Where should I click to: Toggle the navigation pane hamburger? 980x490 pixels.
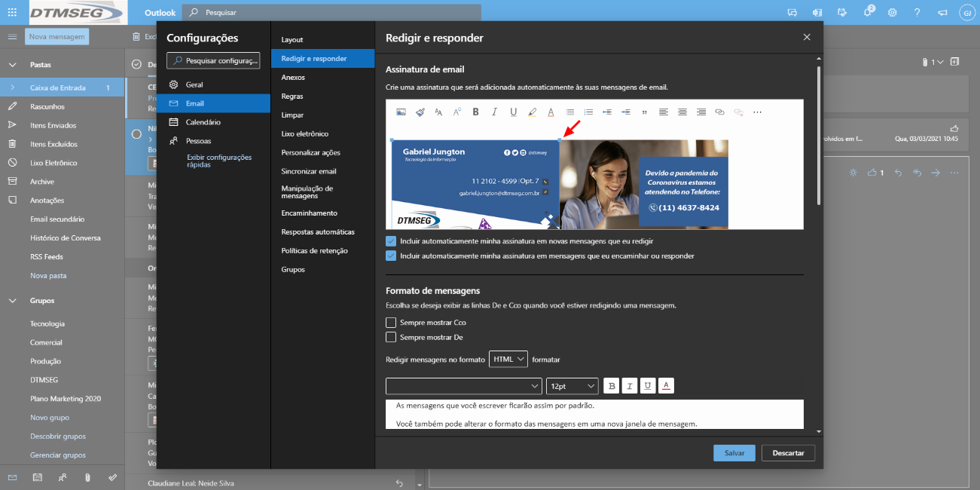point(12,36)
